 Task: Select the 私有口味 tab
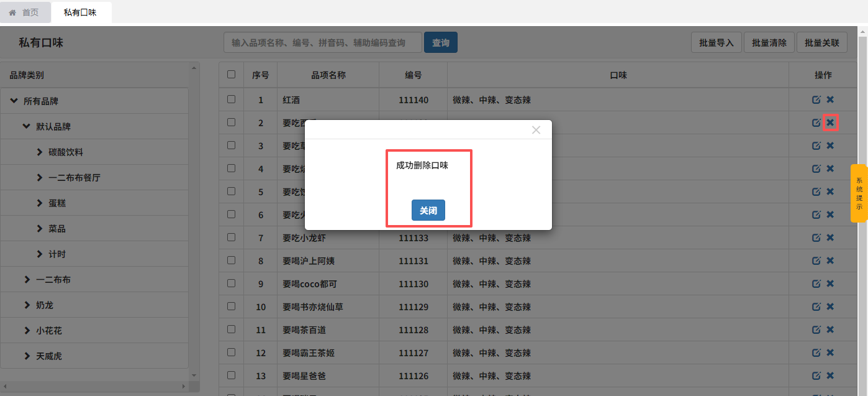coord(81,12)
